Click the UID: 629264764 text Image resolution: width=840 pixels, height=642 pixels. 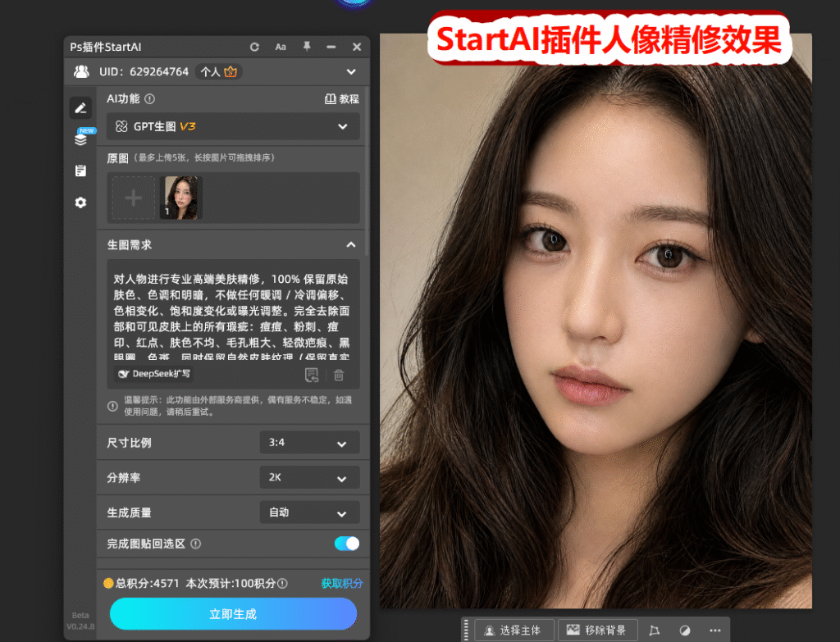pyautogui.click(x=144, y=72)
